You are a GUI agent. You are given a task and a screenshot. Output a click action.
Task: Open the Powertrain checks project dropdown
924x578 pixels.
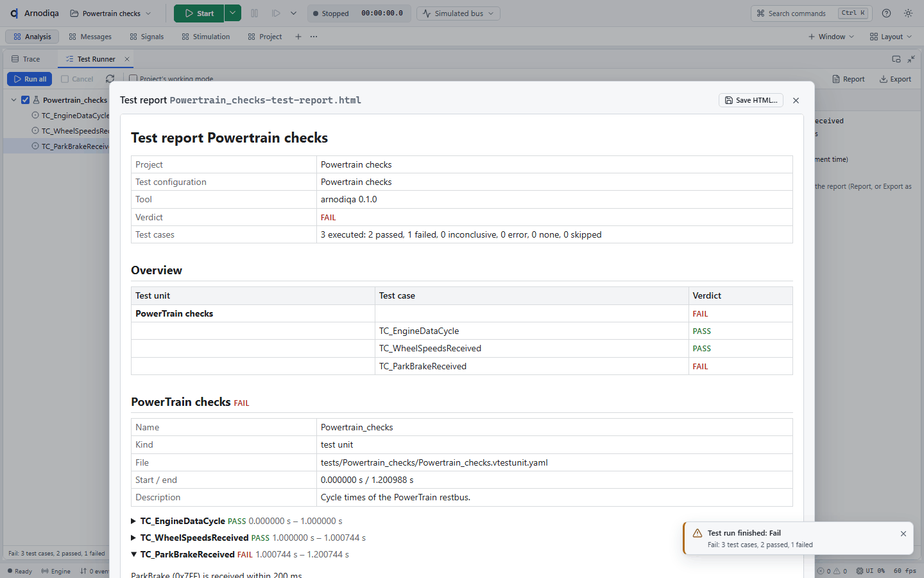[110, 13]
